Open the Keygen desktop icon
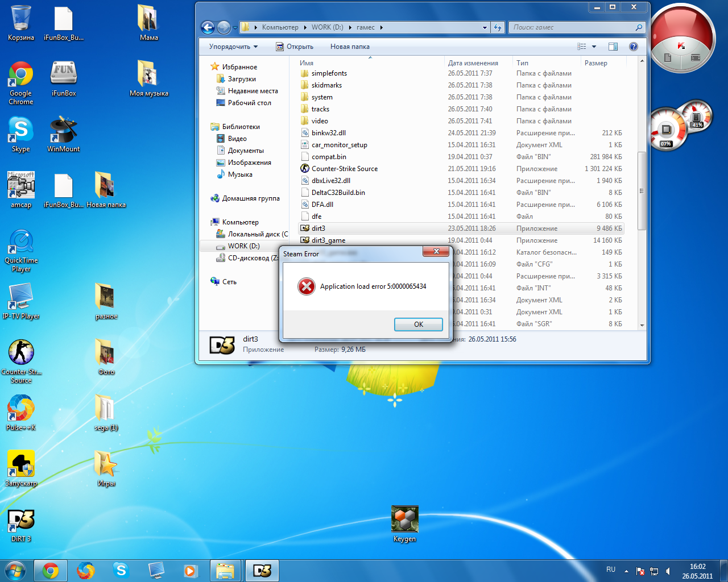This screenshot has height=582, width=728. (404, 519)
